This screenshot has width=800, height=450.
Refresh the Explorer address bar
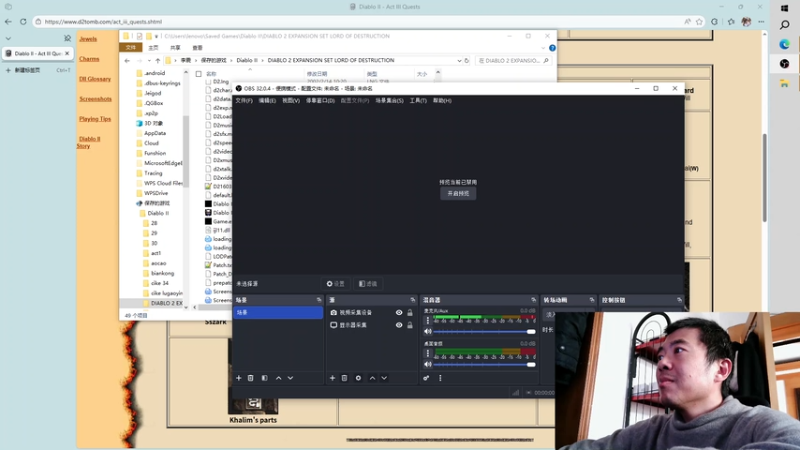(466, 61)
